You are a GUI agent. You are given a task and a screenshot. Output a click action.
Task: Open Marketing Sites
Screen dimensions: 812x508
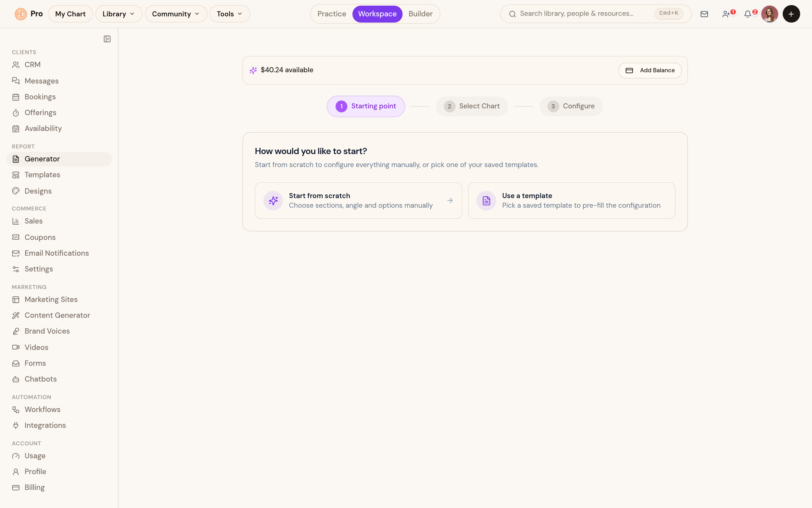point(59,299)
